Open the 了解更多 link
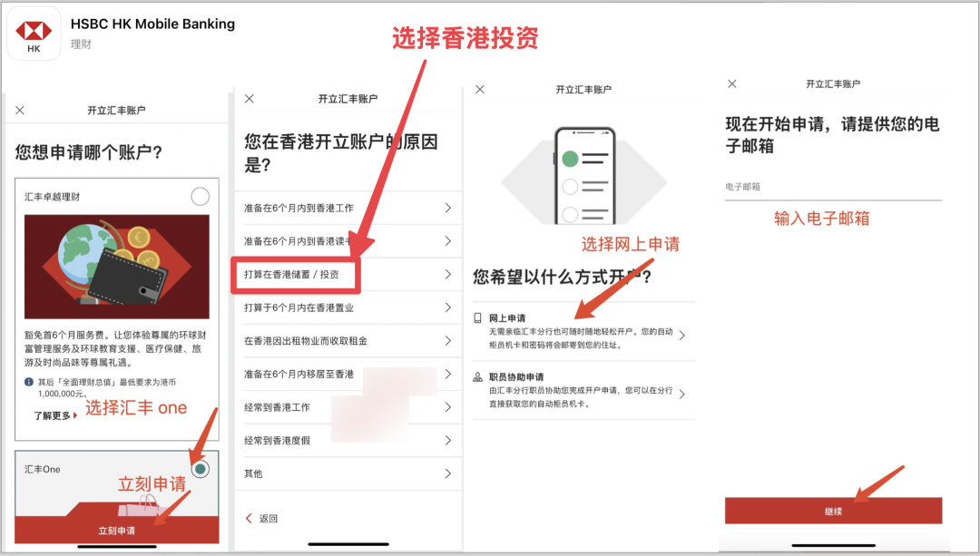Image resolution: width=980 pixels, height=556 pixels. point(55,415)
